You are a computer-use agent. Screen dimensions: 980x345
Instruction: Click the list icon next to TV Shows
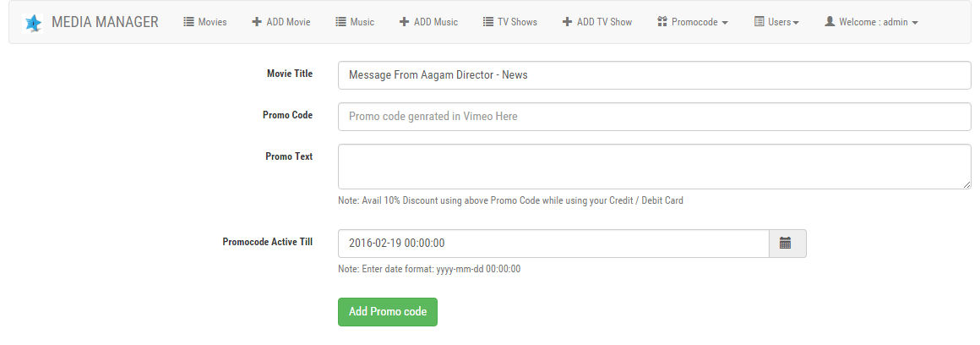pos(488,22)
